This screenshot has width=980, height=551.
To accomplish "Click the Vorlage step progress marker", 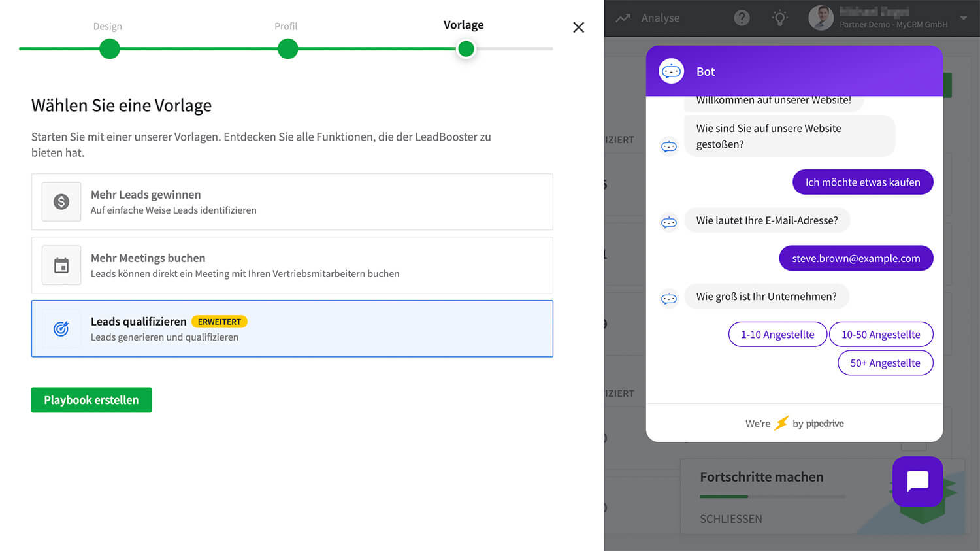I will pyautogui.click(x=466, y=48).
